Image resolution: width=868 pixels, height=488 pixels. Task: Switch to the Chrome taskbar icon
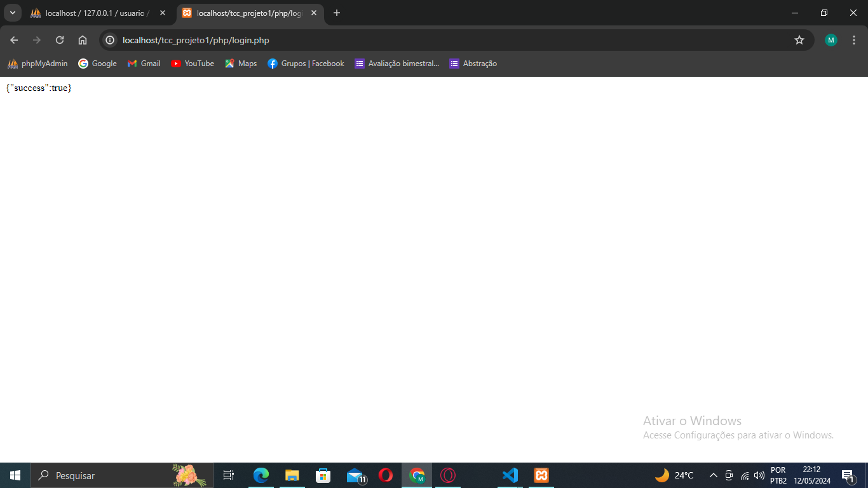(417, 475)
